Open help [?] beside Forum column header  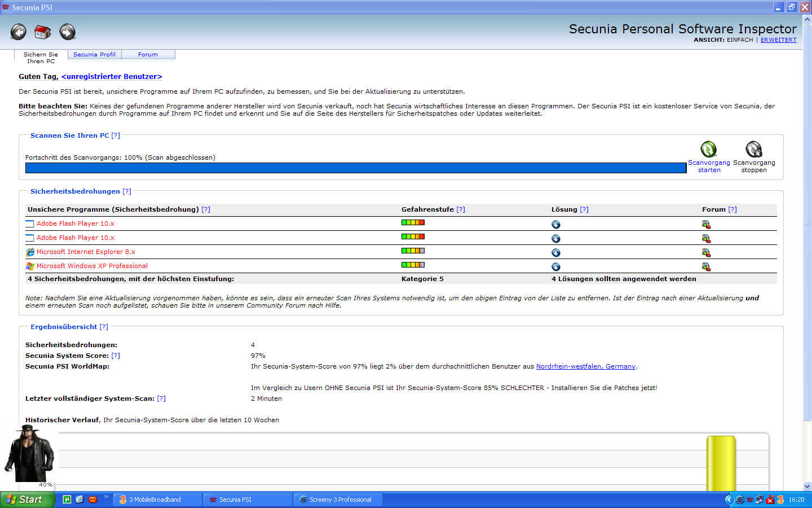pyautogui.click(x=732, y=209)
